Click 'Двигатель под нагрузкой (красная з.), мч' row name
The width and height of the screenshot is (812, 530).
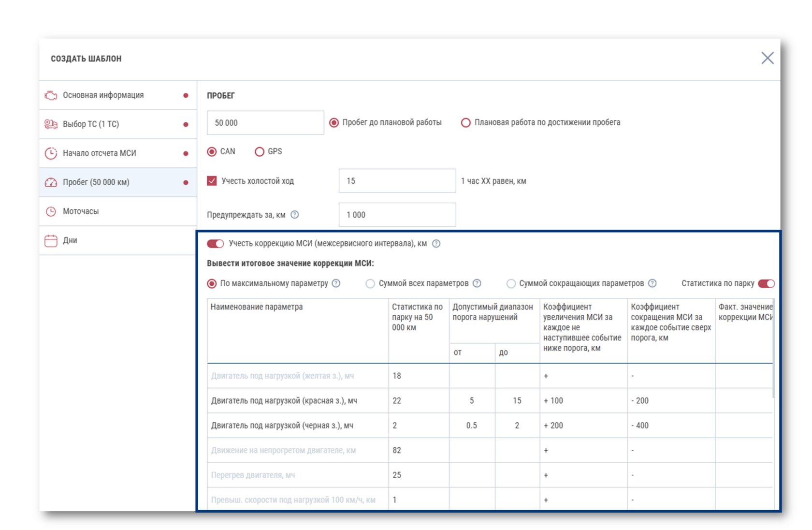(284, 401)
